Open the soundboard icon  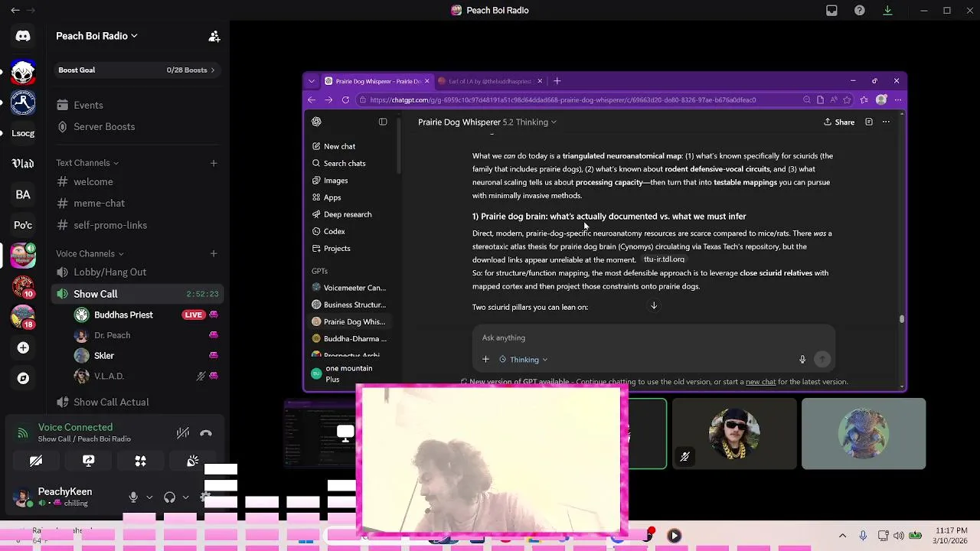(x=193, y=461)
